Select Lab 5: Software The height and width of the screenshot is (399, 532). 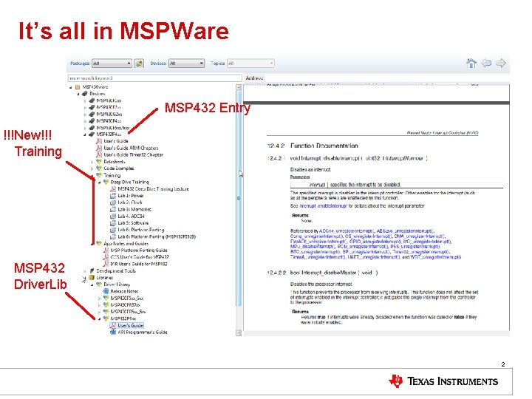[133, 223]
